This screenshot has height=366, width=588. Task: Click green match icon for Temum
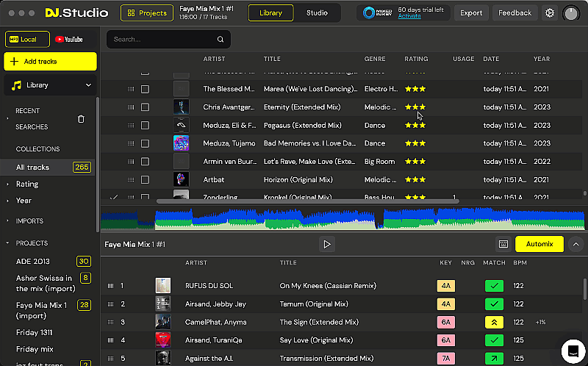tap(494, 304)
